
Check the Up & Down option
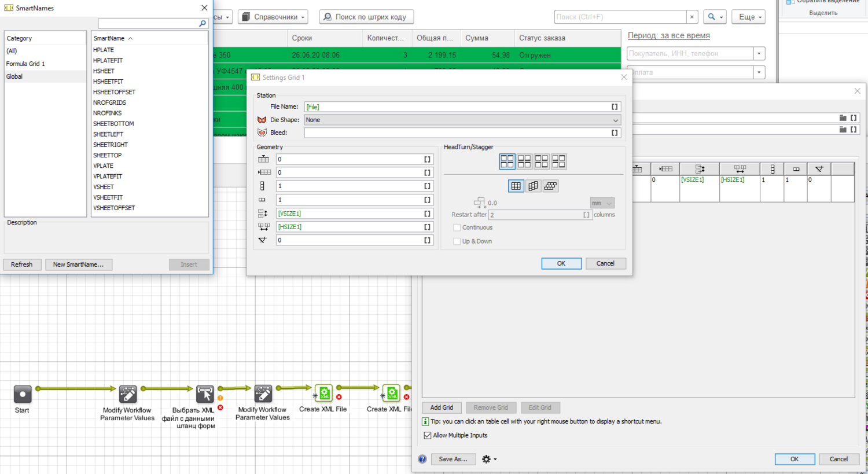tap(457, 241)
